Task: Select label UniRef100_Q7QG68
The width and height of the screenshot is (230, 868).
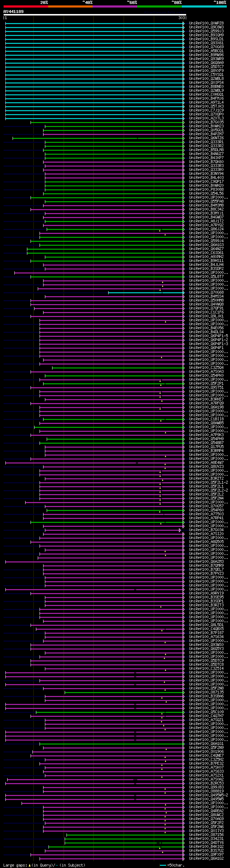Action: pyautogui.click(x=206, y=292)
